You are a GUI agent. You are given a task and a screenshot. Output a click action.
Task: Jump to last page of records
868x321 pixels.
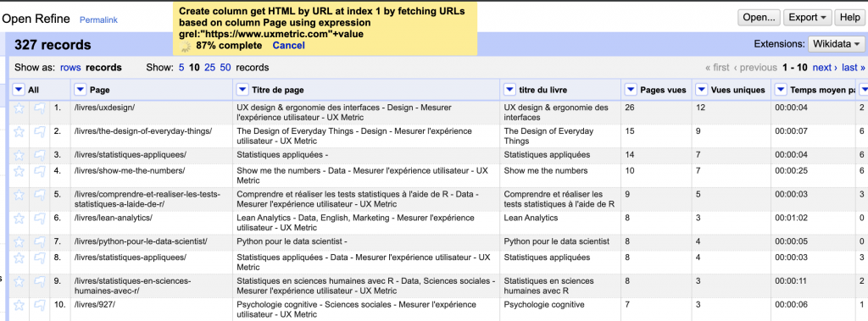pyautogui.click(x=854, y=68)
